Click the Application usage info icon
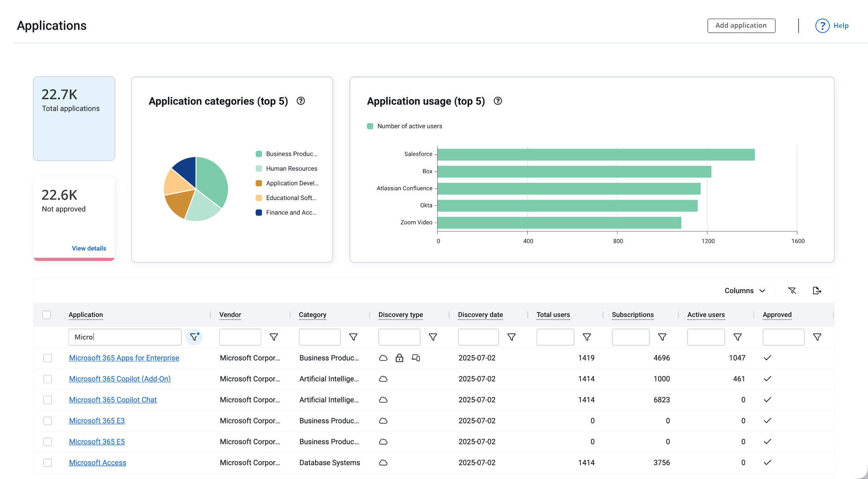The height and width of the screenshot is (479, 868). [x=498, y=101]
